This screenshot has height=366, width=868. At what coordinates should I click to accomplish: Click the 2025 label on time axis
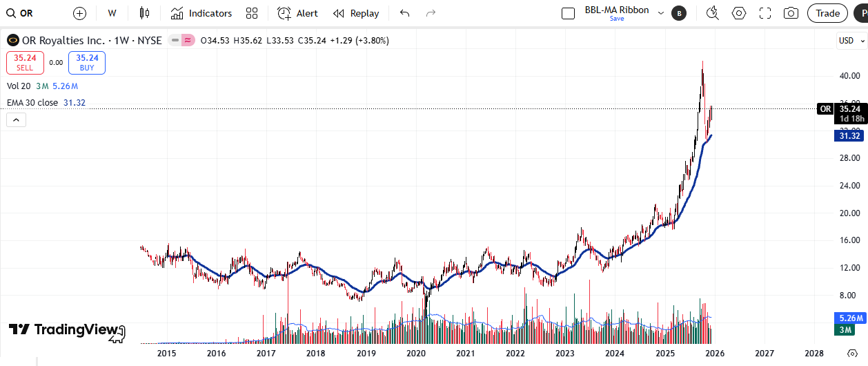coord(664,353)
